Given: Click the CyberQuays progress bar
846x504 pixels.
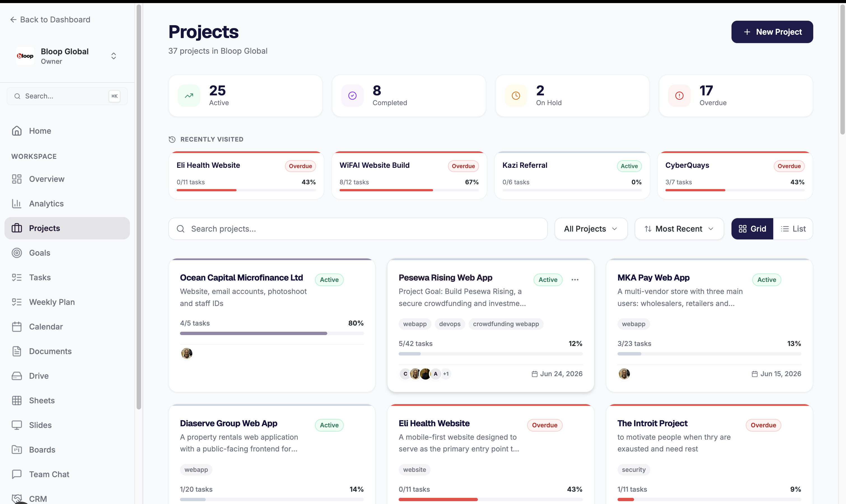Looking at the screenshot, I should pos(735,190).
